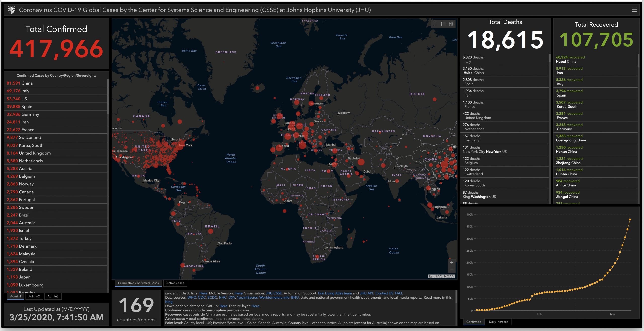Select the Admin1 tab
The height and width of the screenshot is (331, 644).
(x=16, y=296)
